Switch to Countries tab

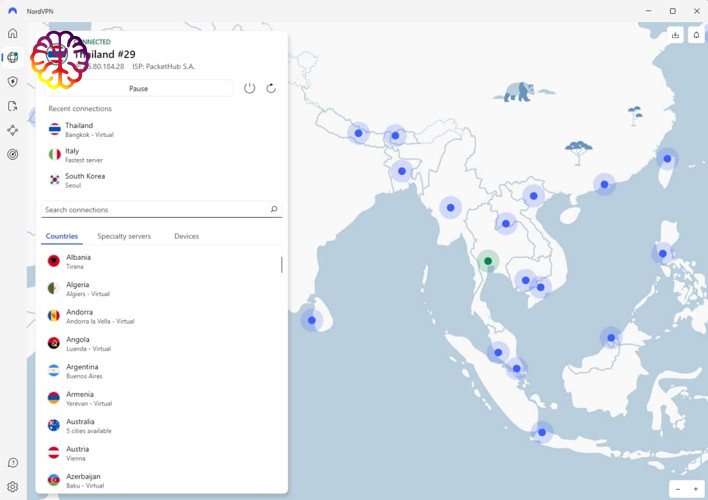pos(62,236)
